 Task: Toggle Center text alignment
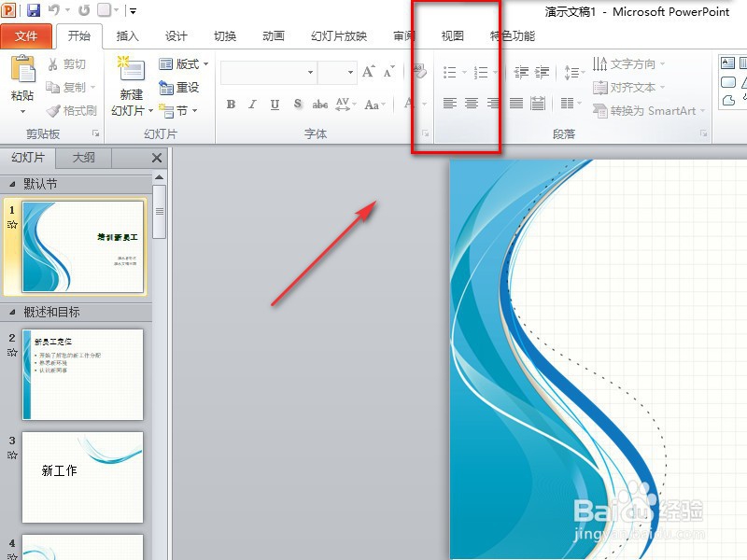pos(472,104)
